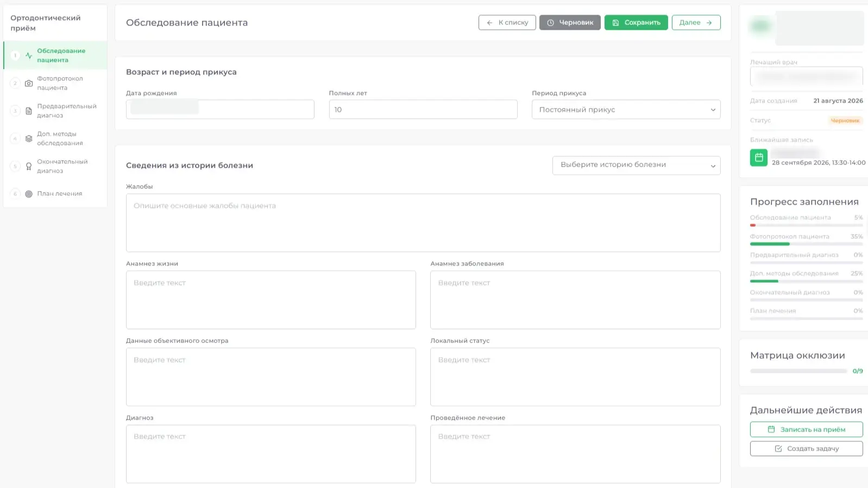Click the Черновик status badge
The image size is (868, 488).
[845, 121]
